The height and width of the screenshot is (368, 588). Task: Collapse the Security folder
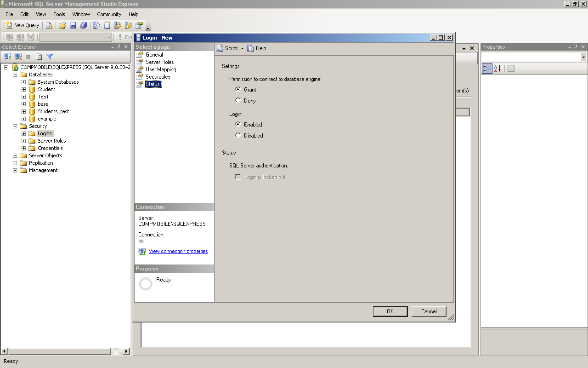[15, 126]
